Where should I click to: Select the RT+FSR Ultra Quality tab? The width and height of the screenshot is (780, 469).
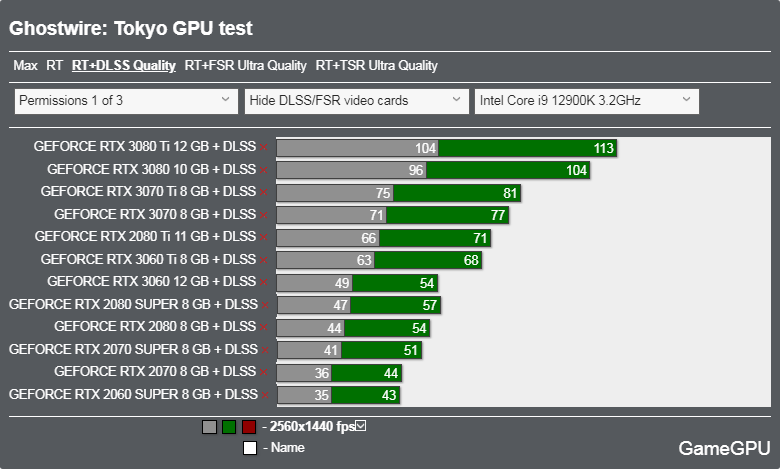245,66
